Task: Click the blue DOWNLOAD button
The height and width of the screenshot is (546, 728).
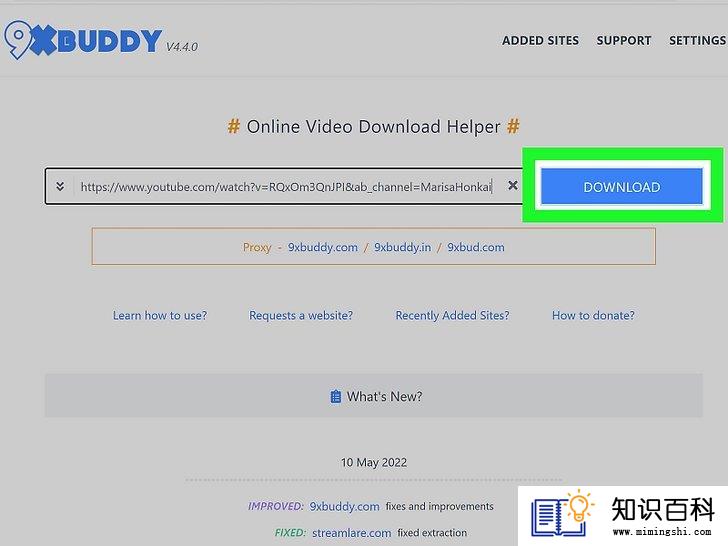Action: [622, 187]
